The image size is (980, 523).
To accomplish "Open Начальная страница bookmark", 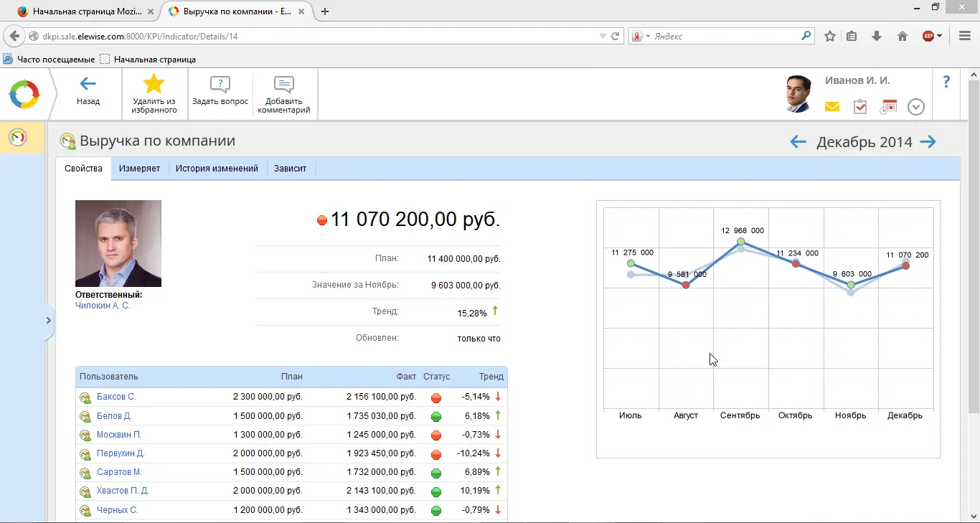I will click(148, 60).
